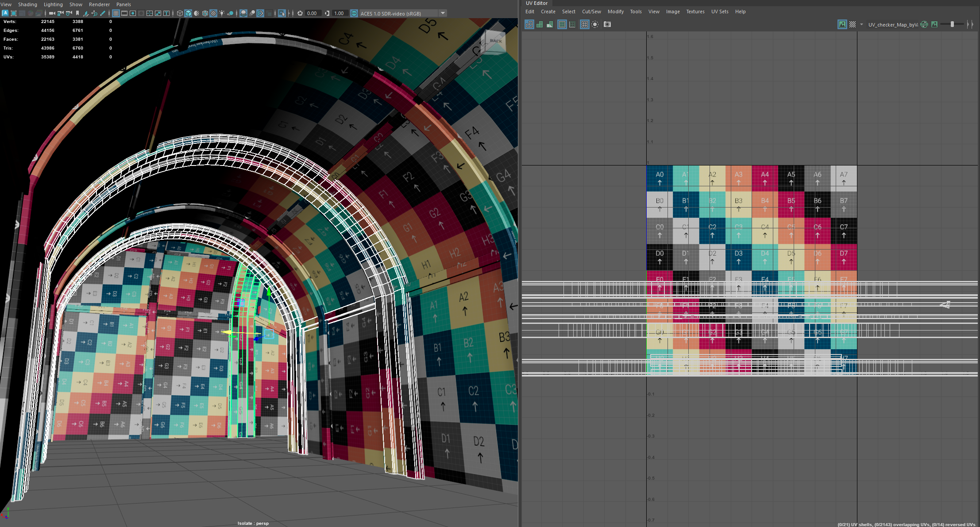The width and height of the screenshot is (980, 527).
Task: Click the texture dim brightness slider
Action: [x=952, y=24]
